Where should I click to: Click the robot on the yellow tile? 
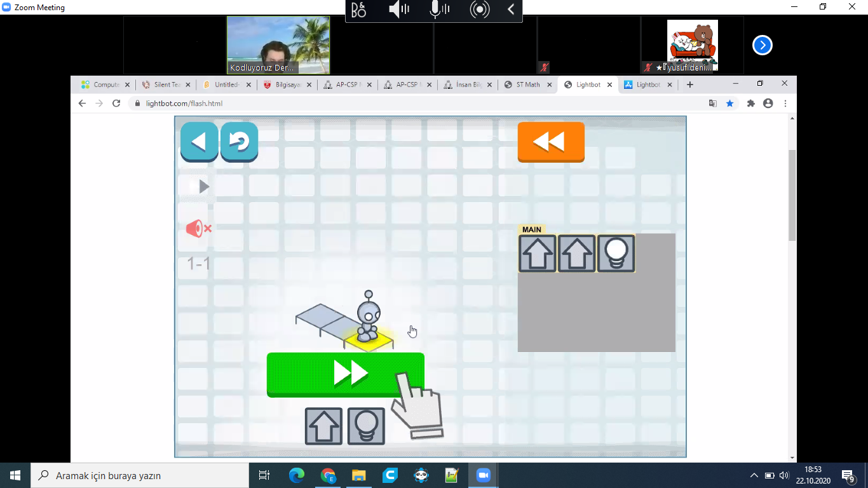pyautogui.click(x=368, y=316)
